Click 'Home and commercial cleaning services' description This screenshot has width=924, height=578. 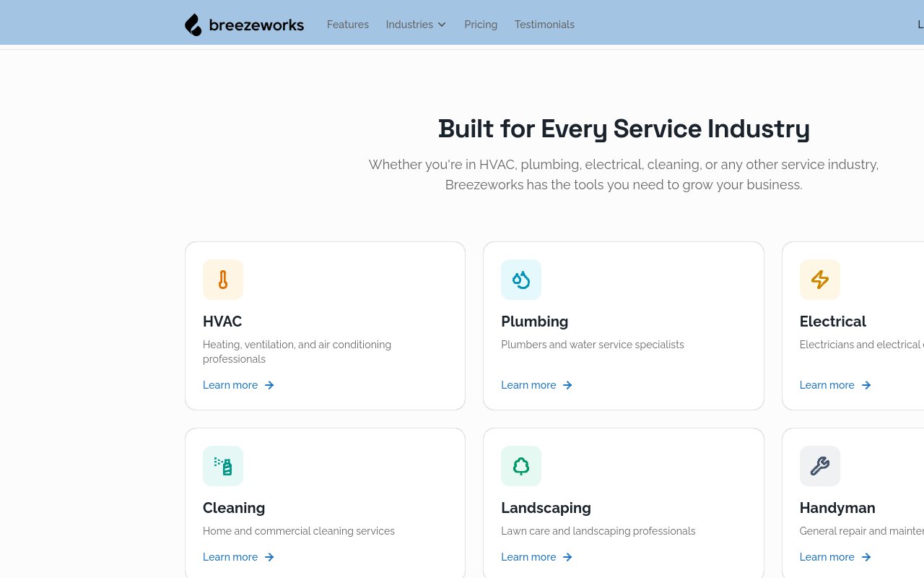pyautogui.click(x=299, y=531)
